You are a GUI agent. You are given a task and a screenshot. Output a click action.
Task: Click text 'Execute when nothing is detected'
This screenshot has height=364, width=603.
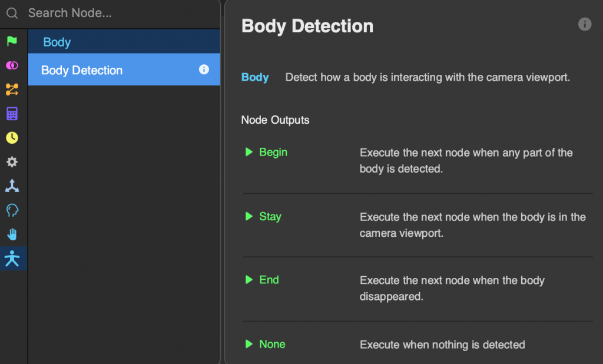[442, 345]
